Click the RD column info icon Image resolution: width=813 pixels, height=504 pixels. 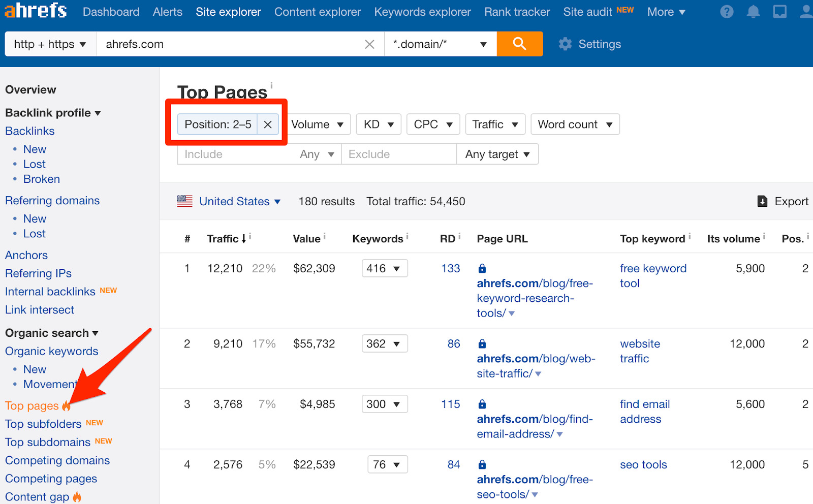point(459,236)
